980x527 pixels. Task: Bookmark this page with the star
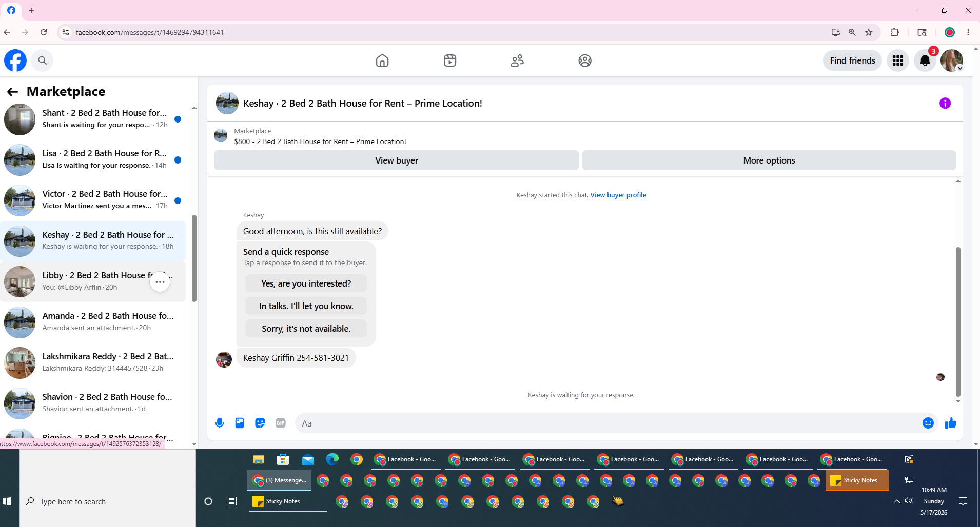point(869,32)
